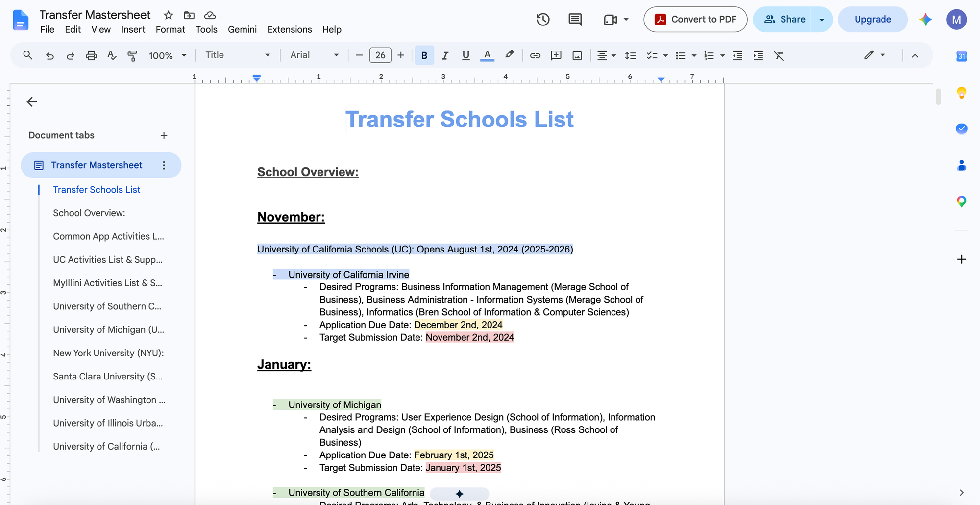Screen dimensions: 980x505
Task: Click the Upgrade button
Action: (873, 20)
